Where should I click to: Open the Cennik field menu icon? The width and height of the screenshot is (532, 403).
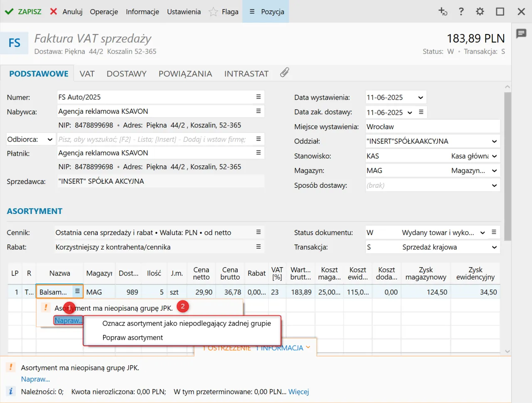point(258,232)
